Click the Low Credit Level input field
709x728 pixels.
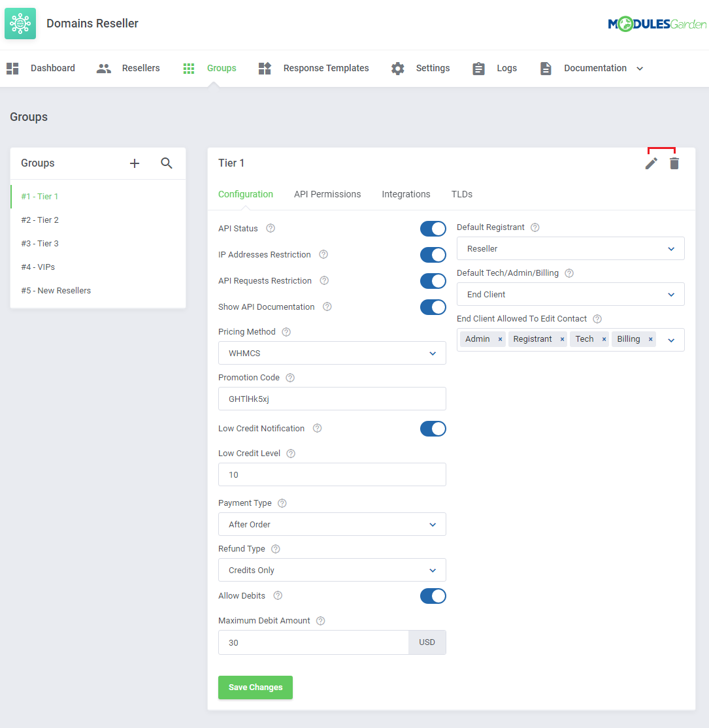pos(332,474)
